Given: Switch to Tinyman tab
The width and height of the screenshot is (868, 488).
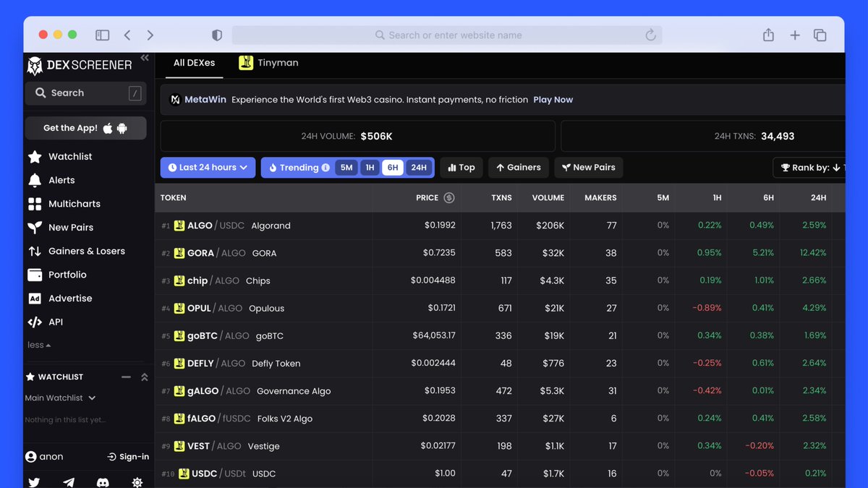Looking at the screenshot, I should (x=268, y=63).
